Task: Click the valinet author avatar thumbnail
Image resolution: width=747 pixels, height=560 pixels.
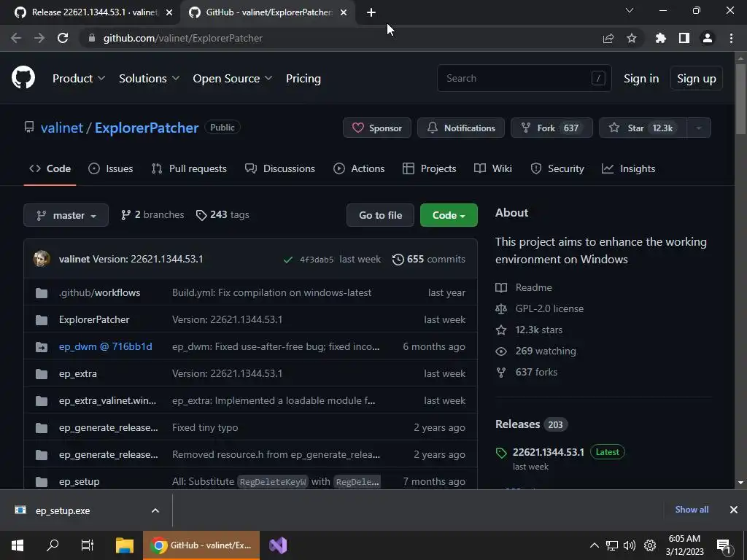Action: 42,259
